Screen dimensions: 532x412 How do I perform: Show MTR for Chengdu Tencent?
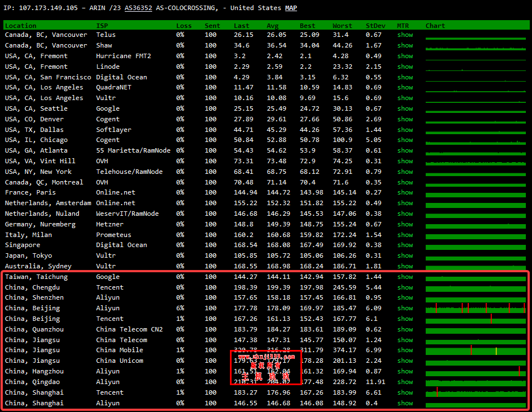[405, 287]
